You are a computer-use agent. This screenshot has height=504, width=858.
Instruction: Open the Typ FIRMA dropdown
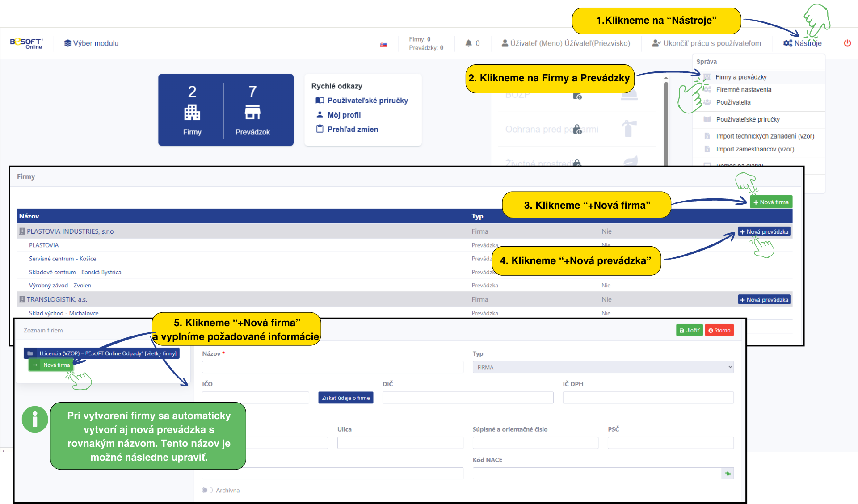[x=602, y=367]
